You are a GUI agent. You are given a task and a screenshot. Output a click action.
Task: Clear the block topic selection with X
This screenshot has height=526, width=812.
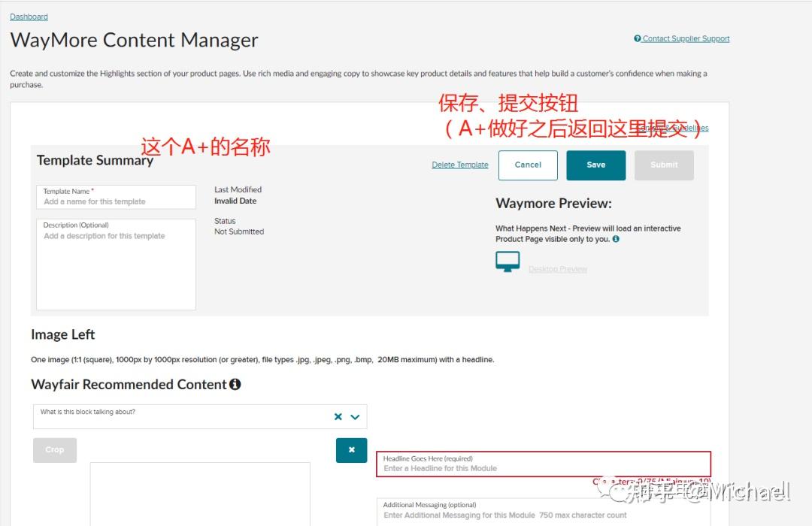[x=338, y=417]
